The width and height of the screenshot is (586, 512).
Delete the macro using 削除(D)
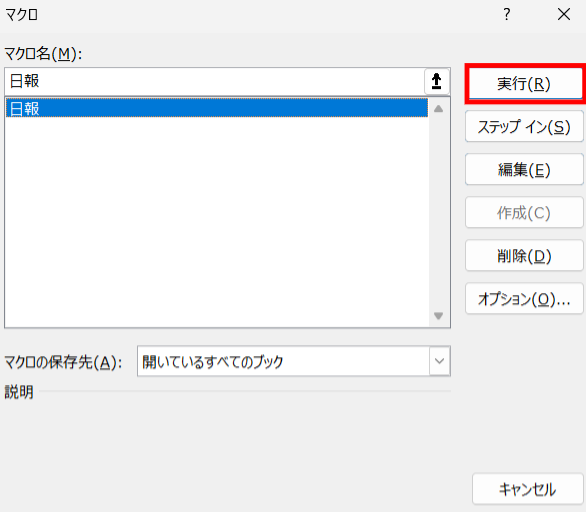[x=524, y=256]
